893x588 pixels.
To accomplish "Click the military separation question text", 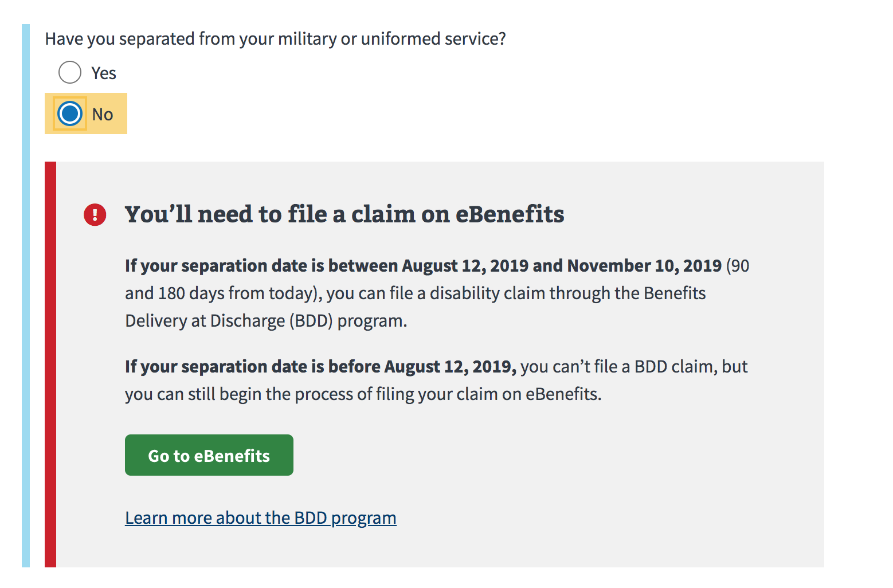I will coord(276,39).
